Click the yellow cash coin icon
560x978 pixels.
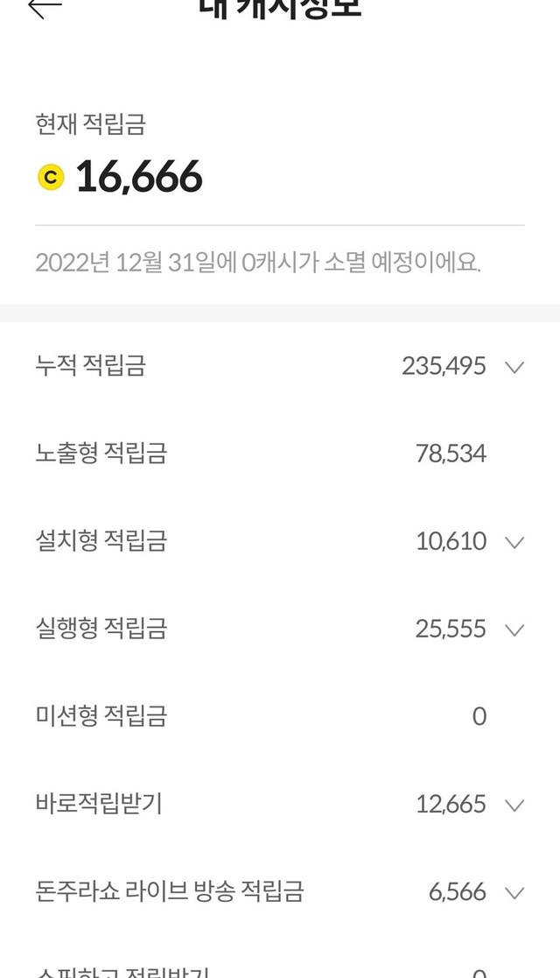coord(51,178)
